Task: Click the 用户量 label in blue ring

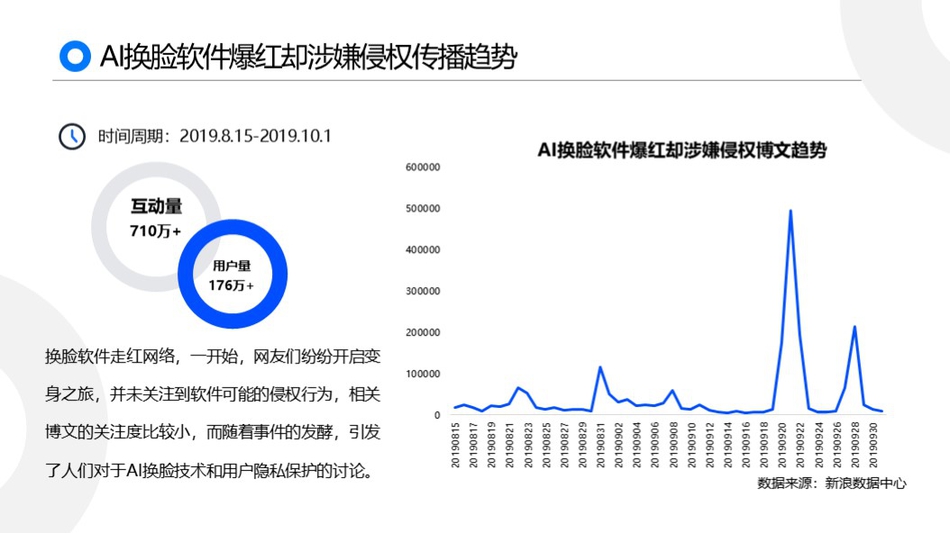Action: [231, 266]
